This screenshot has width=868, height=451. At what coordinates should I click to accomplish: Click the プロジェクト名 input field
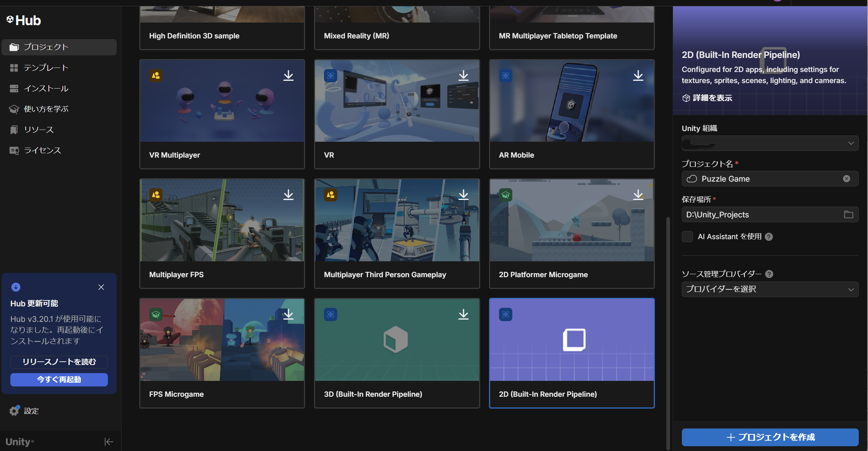point(770,179)
